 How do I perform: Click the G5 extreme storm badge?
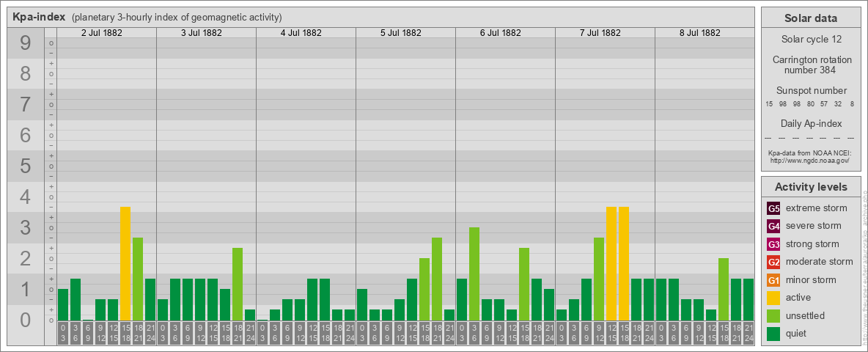pos(773,209)
